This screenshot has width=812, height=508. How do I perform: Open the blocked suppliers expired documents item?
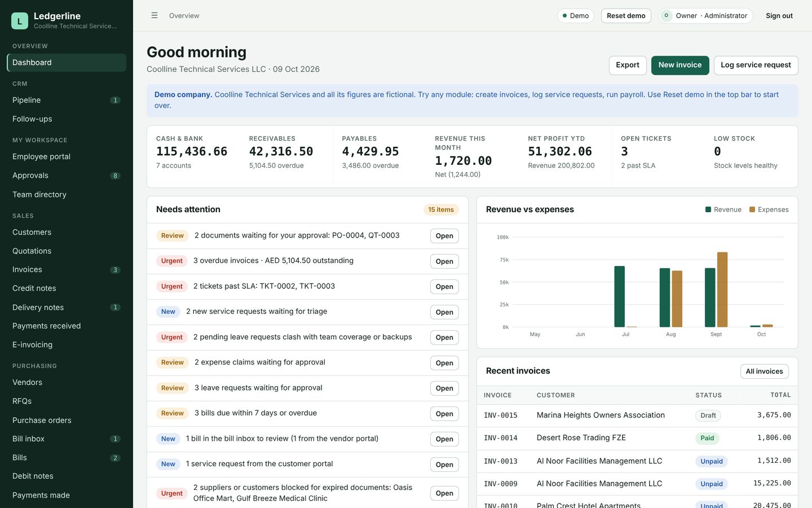[444, 493]
